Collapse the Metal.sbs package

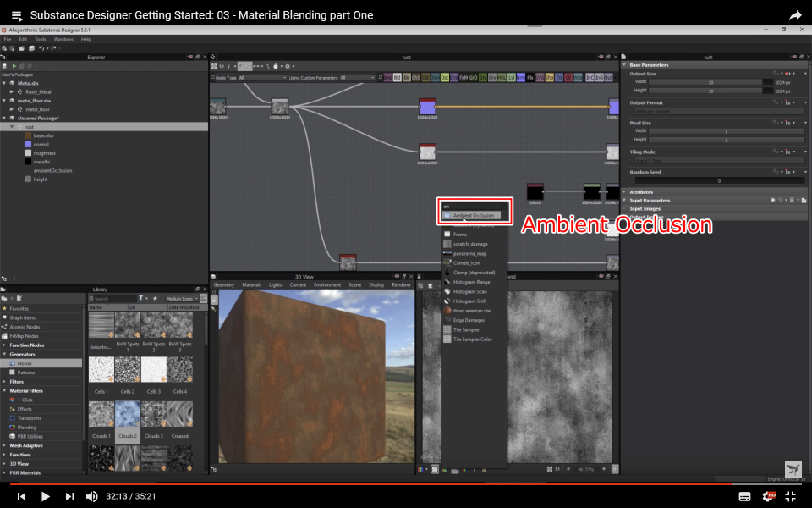click(5, 83)
